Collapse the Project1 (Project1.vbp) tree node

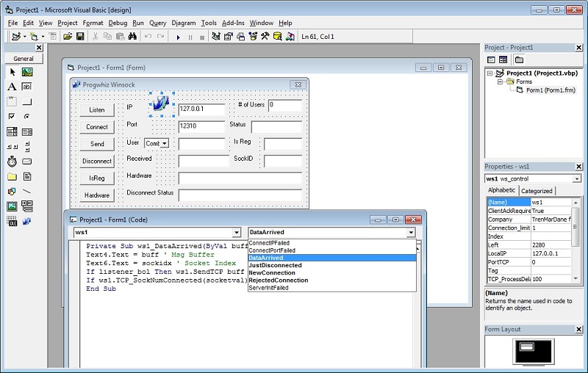[490, 73]
